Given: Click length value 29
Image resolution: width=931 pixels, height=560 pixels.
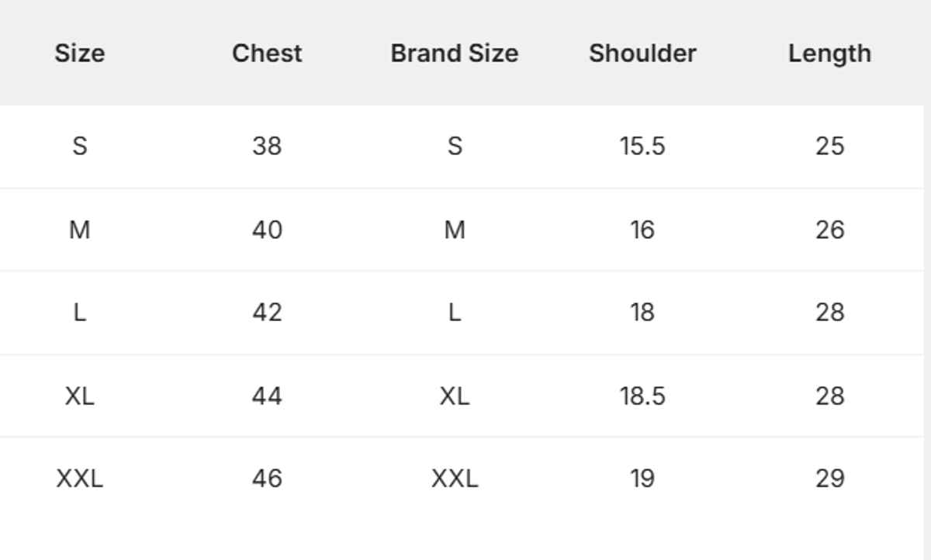Looking at the screenshot, I should pos(829,479).
